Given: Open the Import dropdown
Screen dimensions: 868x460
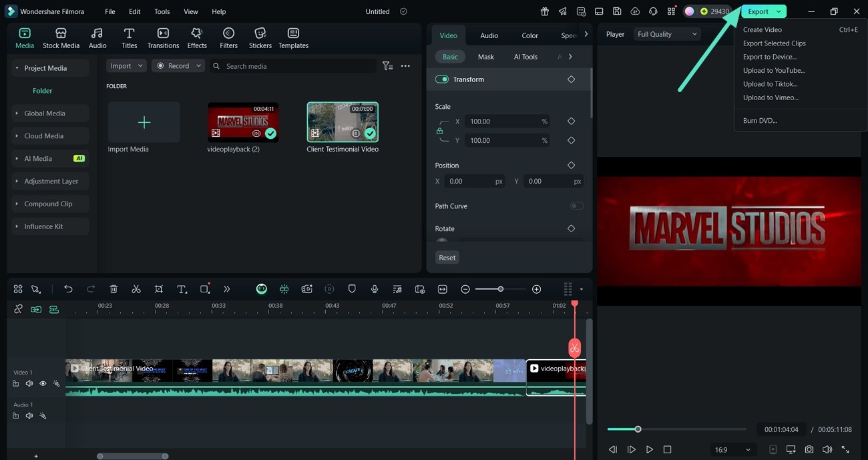Looking at the screenshot, I should point(126,66).
